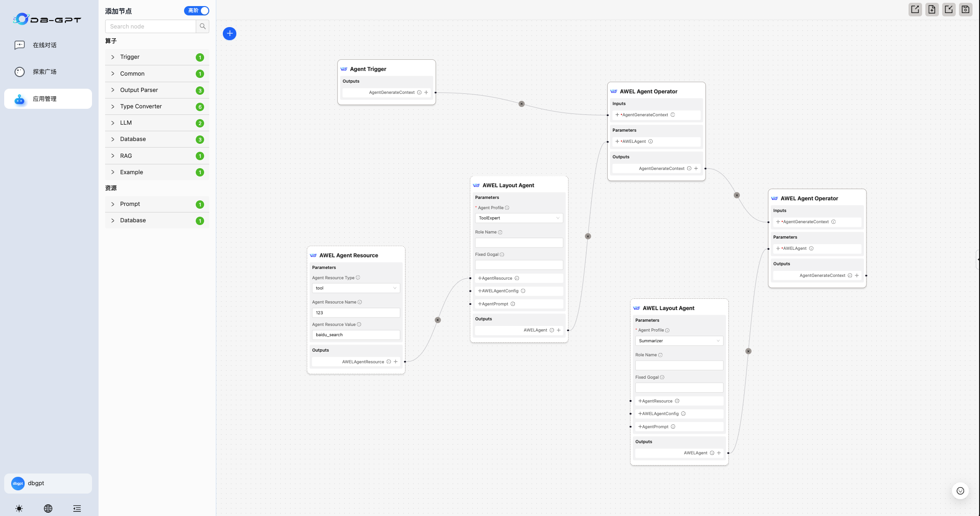Switch theme using the sun icon
The image size is (980, 516).
coord(19,509)
